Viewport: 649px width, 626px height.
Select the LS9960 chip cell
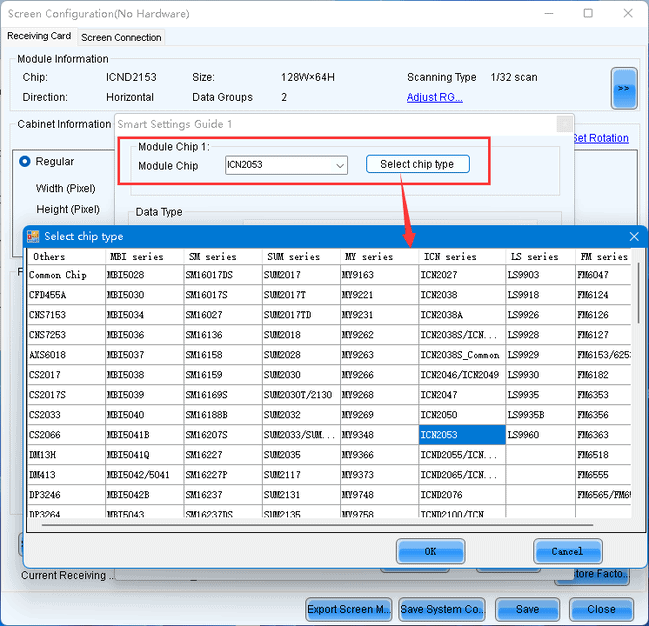pyautogui.click(x=540, y=435)
